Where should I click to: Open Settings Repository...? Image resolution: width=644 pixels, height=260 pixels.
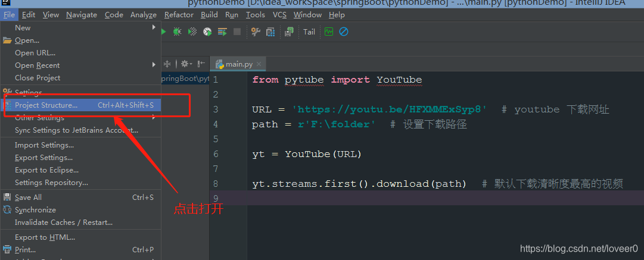click(x=80, y=183)
